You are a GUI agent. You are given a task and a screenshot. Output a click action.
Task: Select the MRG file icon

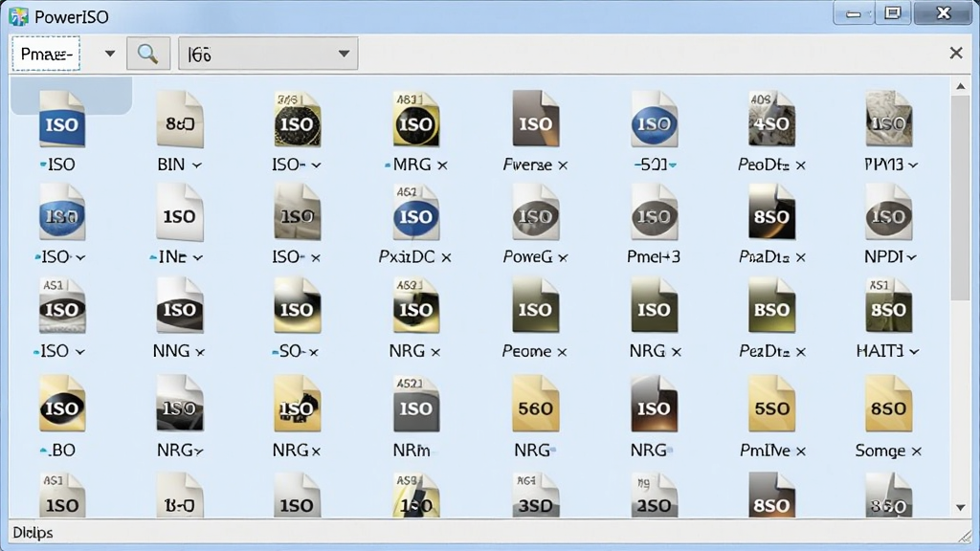click(415, 120)
